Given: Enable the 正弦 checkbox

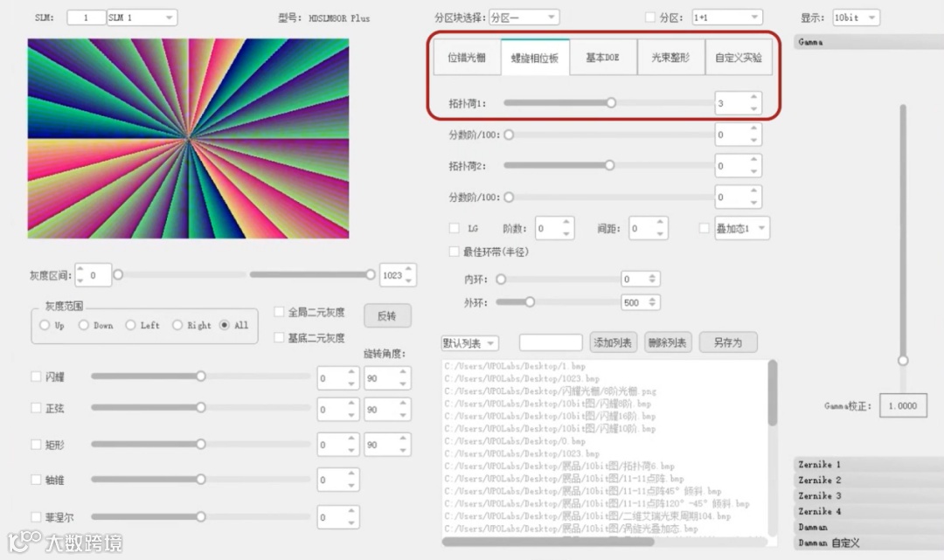Looking at the screenshot, I should click(x=36, y=408).
